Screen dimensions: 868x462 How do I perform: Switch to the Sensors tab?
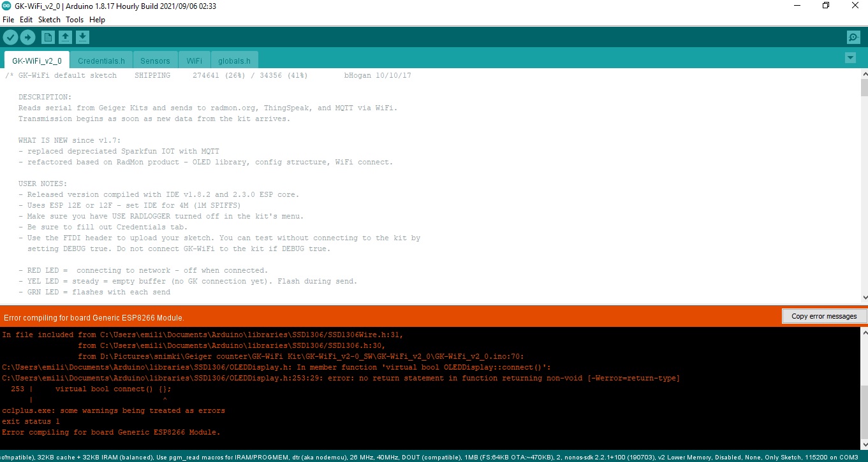pyautogui.click(x=155, y=61)
